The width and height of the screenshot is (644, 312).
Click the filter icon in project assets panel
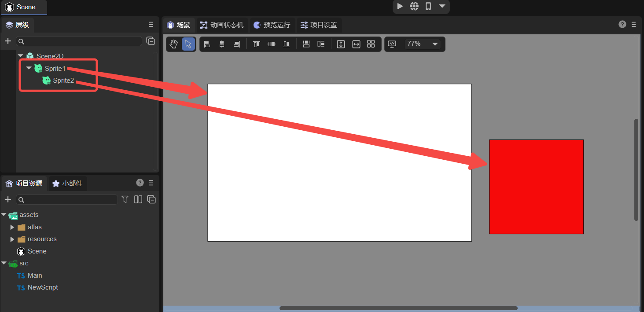[x=125, y=199]
